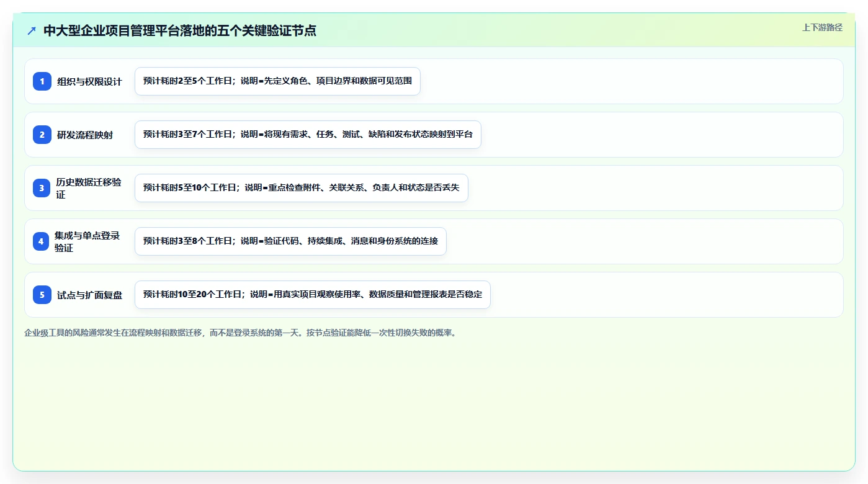This screenshot has width=868, height=484.
Task: Open the 预计耗时3至7个工作日 detail box
Action: coord(308,135)
